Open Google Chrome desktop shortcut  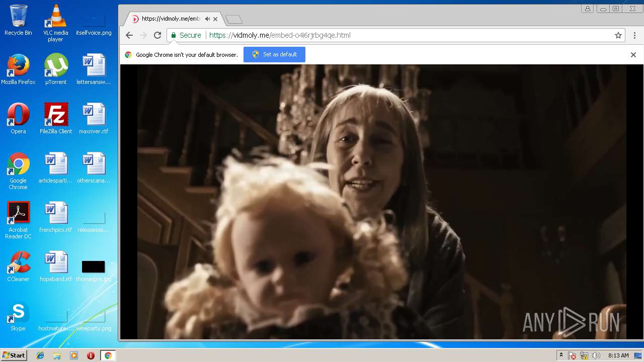point(18,171)
